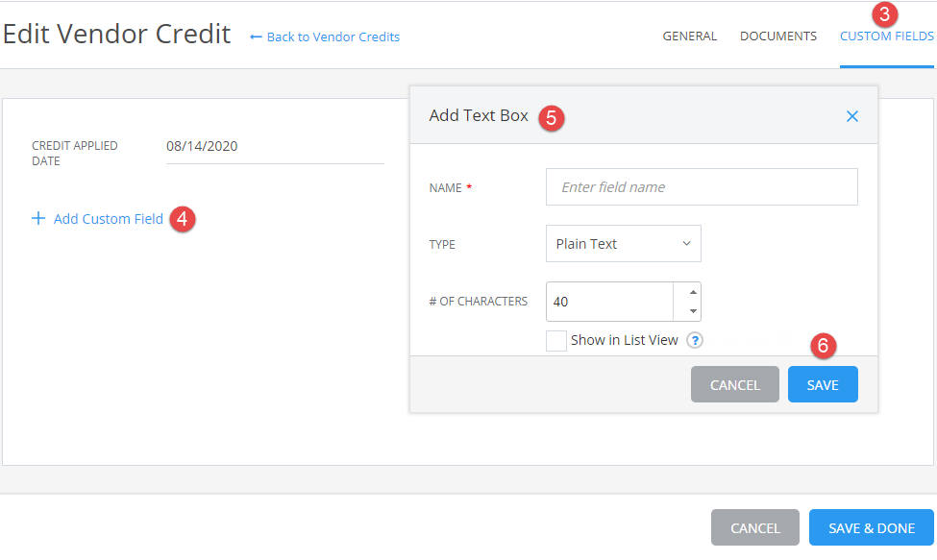This screenshot has width=937, height=560.
Task: Click the NAME label in the dialog
Action: [445, 188]
